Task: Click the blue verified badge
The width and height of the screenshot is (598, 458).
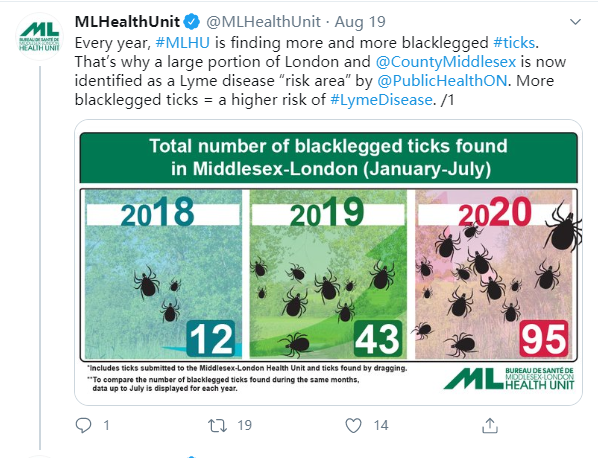Action: pyautogui.click(x=192, y=22)
